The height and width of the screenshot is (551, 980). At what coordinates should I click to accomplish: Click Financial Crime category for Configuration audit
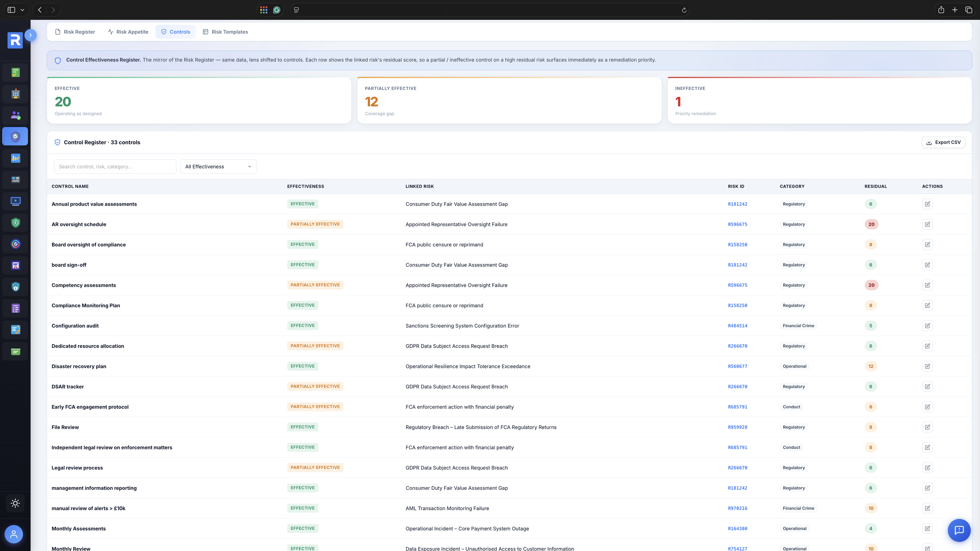pos(799,326)
